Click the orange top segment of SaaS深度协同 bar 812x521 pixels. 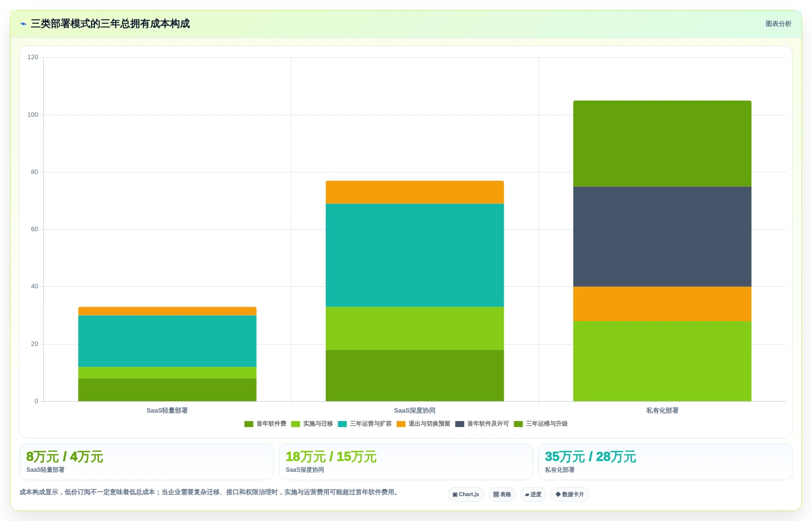coord(415,192)
